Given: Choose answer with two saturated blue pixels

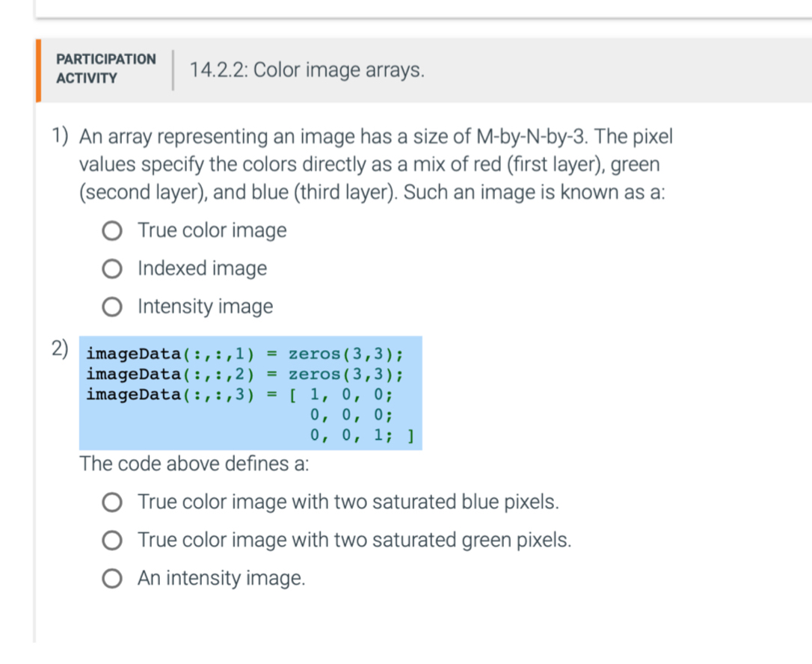Looking at the screenshot, I should pos(111,502).
